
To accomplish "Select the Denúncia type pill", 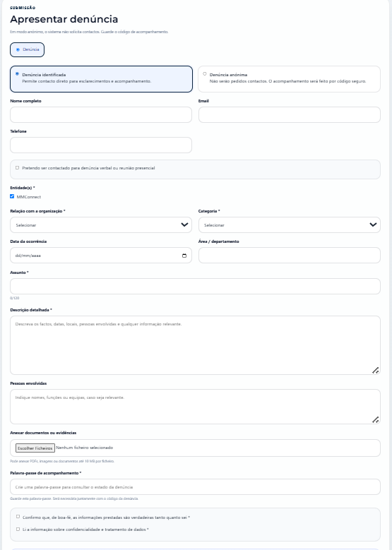I will point(27,50).
